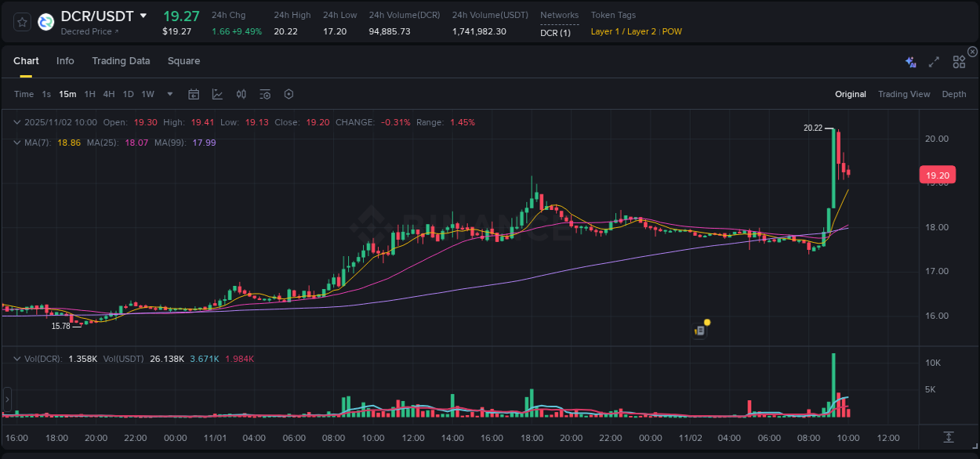Add DCR/USDT to favorites with star icon
Viewport: 980px width, 459px height.
click(21, 22)
